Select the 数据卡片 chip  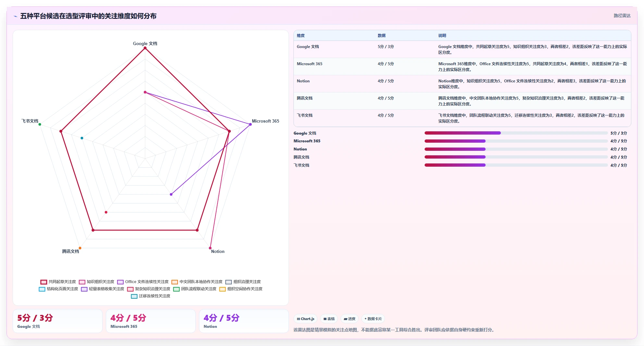[373, 319]
